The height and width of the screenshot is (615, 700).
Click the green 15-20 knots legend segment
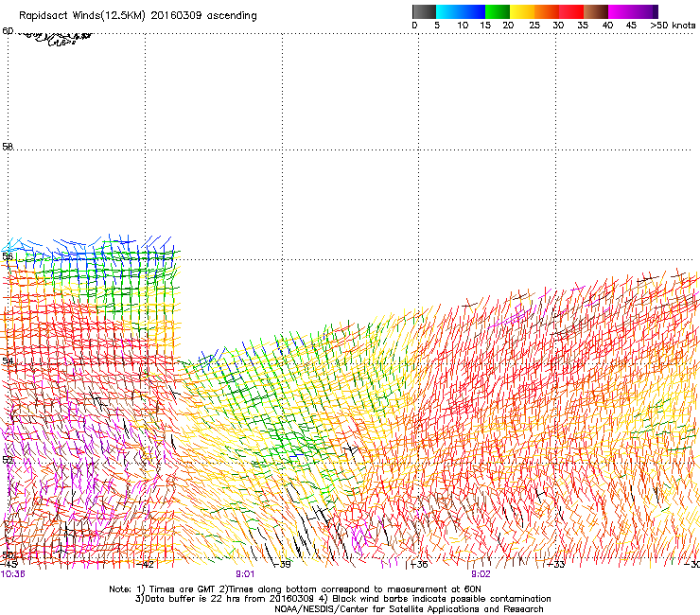point(498,11)
